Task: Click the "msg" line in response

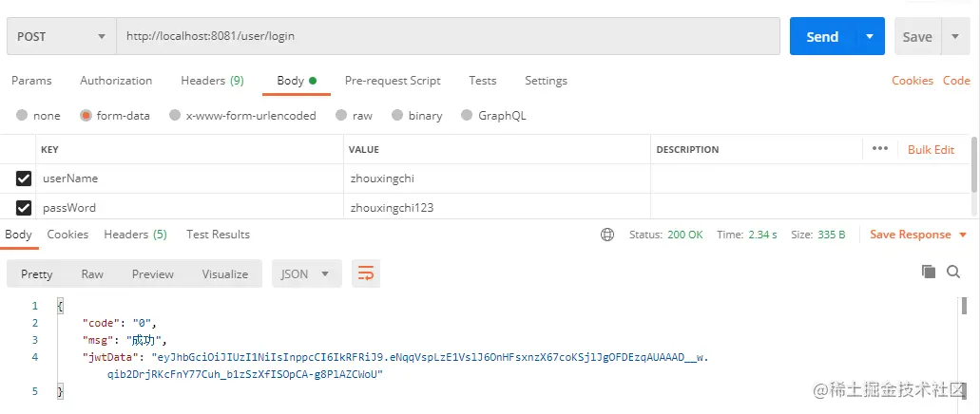Action: [x=125, y=340]
